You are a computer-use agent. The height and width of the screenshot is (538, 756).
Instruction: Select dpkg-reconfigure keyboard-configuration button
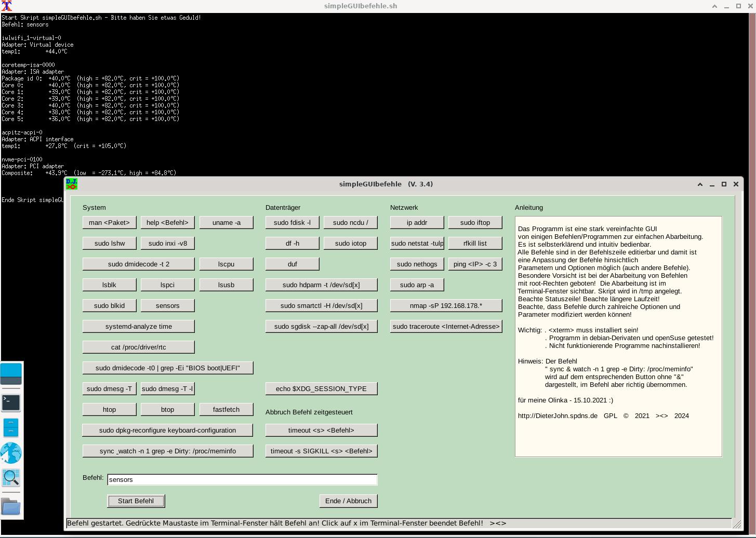tap(168, 430)
